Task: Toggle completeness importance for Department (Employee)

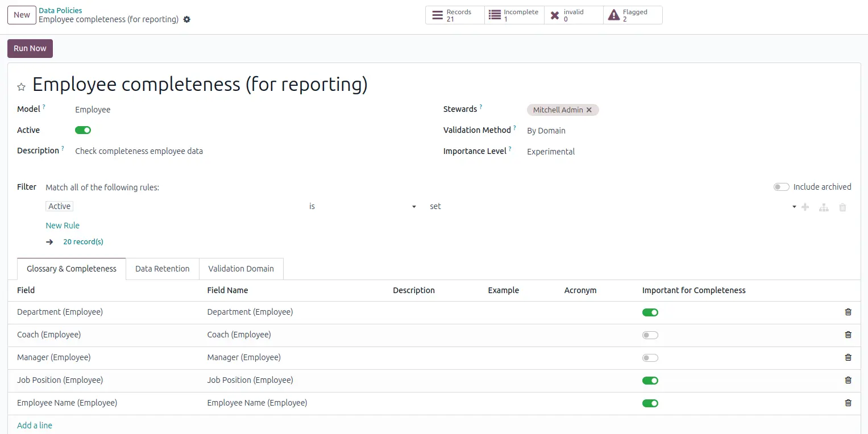Action: (650, 312)
